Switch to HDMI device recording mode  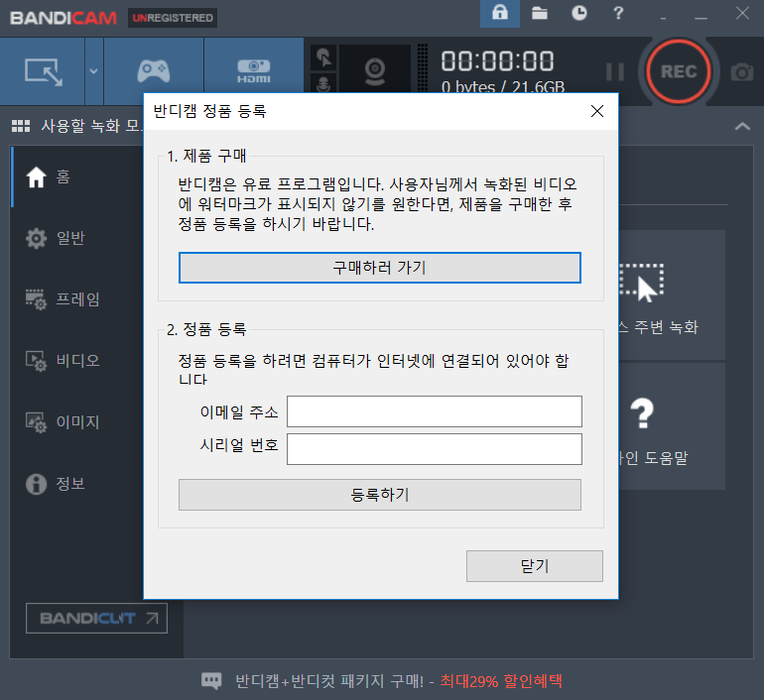pos(254,71)
